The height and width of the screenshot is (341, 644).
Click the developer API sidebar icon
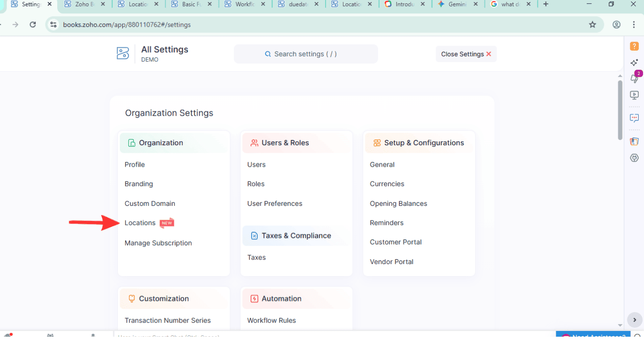pyautogui.click(x=634, y=158)
